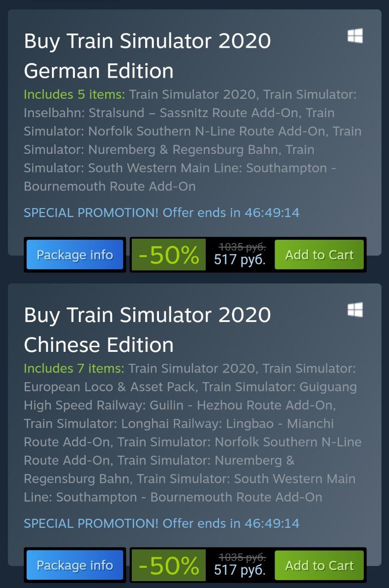Image resolution: width=389 pixels, height=588 pixels.
Task: Click the Chinese Edition special promotion countdown text
Action: [x=162, y=523]
